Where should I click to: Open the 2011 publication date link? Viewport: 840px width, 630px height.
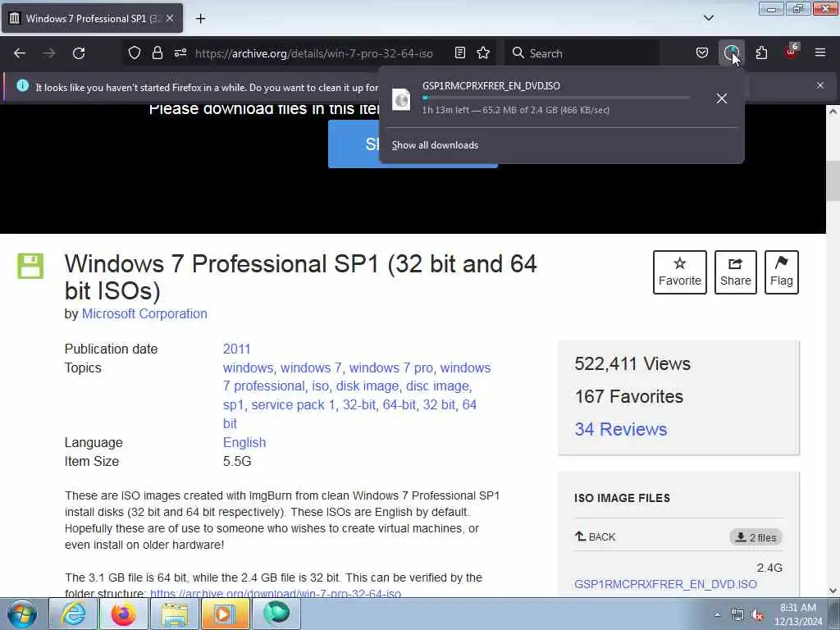tap(236, 349)
